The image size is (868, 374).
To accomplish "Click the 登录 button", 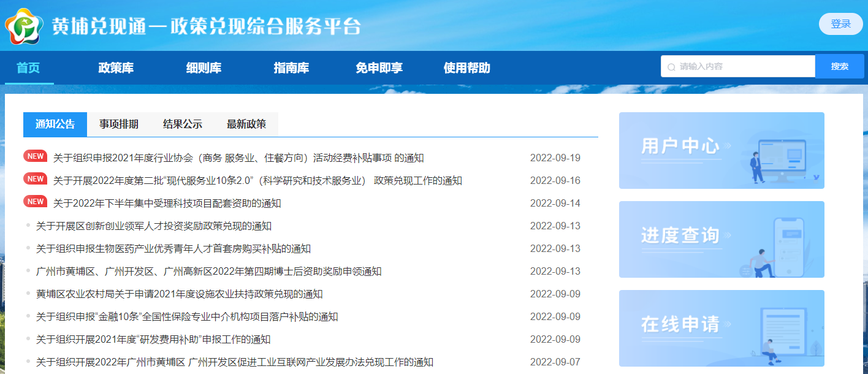I will [840, 24].
